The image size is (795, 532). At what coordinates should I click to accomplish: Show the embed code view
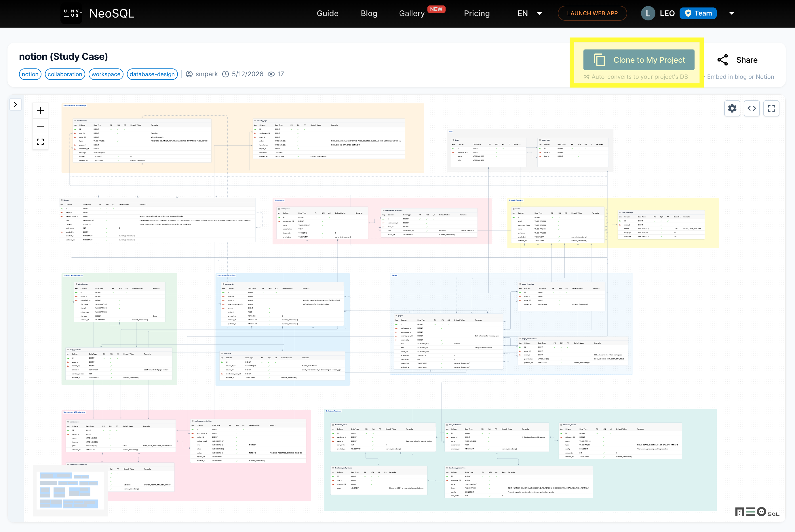752,109
